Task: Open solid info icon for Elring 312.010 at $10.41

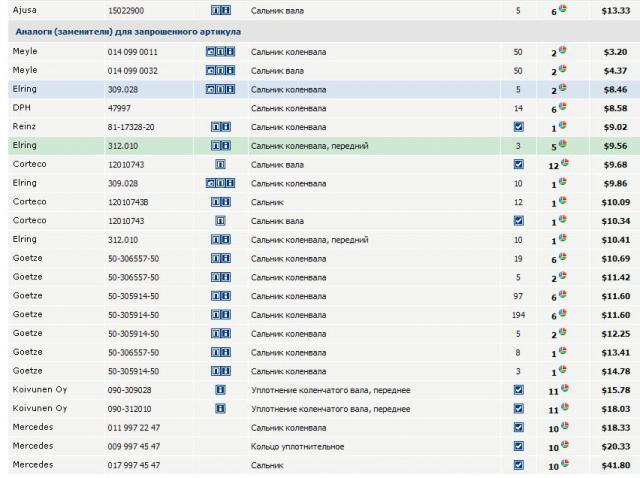Action: click(x=226, y=240)
